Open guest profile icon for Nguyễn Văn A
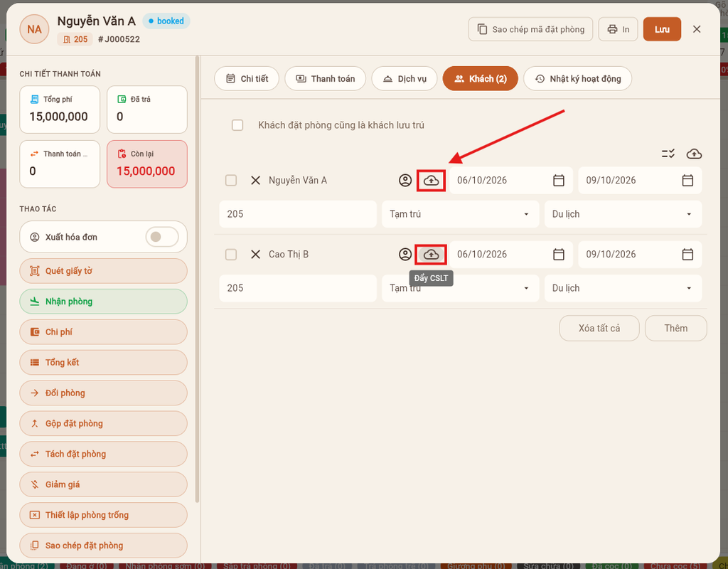728x569 pixels. click(x=405, y=180)
